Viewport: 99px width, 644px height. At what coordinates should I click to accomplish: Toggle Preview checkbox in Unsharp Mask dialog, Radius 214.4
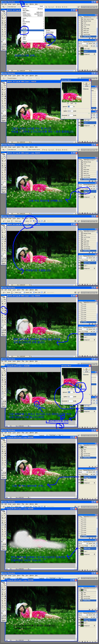84,89
